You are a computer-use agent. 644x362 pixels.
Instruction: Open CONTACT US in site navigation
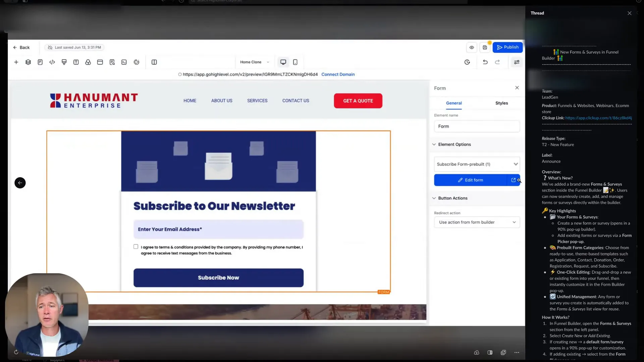pos(296,101)
